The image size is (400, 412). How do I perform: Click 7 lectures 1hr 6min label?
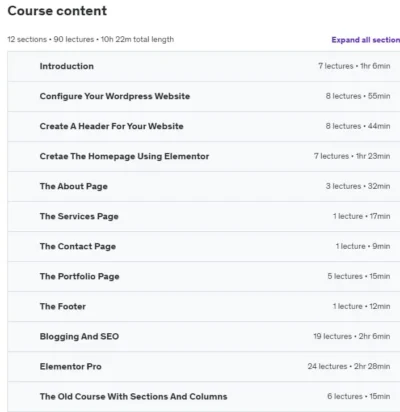354,66
